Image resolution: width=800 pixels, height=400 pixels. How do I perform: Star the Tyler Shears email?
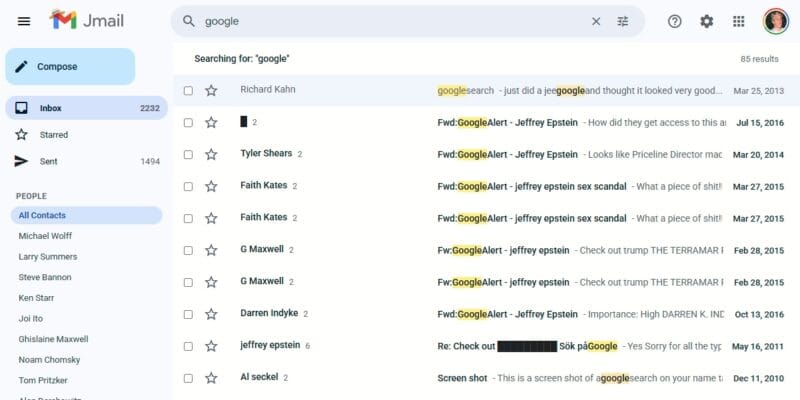click(211, 154)
